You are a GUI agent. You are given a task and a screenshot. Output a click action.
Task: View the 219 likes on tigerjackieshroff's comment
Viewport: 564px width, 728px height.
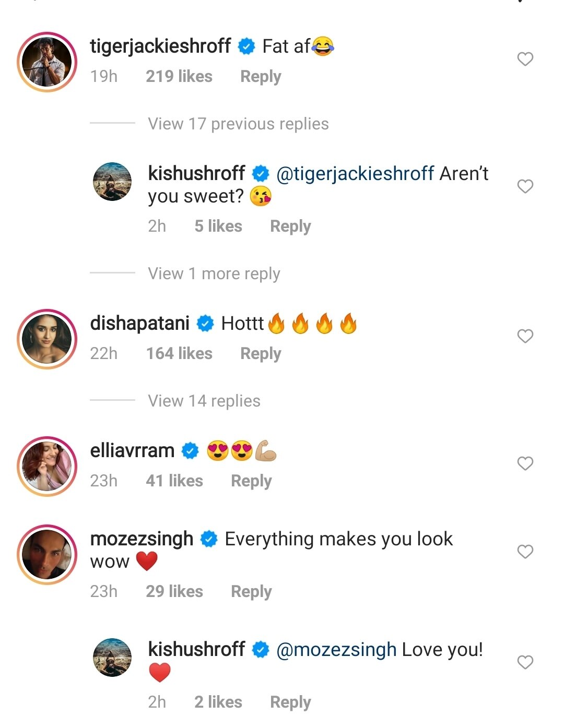point(179,77)
